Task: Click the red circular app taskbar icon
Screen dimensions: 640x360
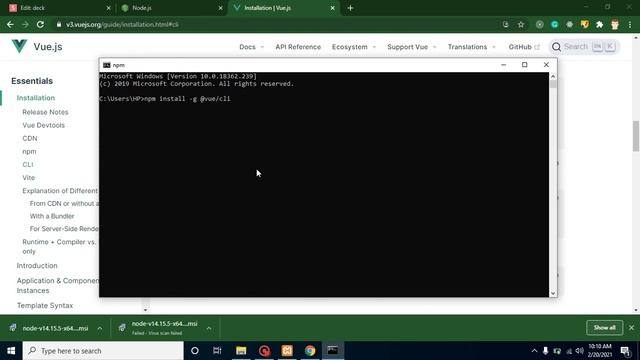Action: point(264,351)
